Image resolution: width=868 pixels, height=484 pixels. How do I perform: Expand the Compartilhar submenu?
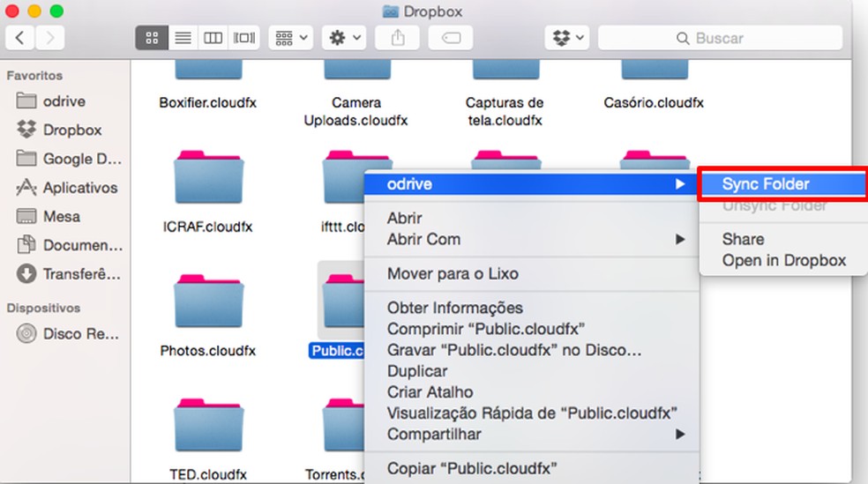(531, 435)
